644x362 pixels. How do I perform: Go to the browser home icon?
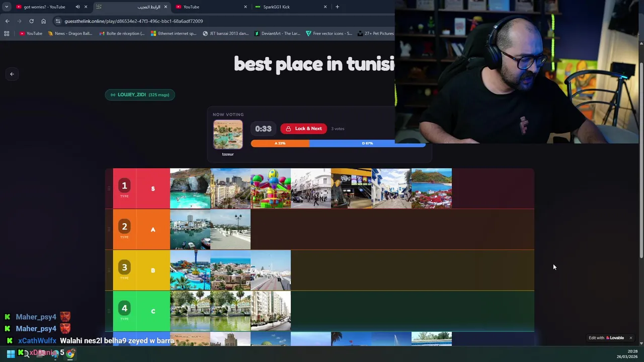click(43, 21)
